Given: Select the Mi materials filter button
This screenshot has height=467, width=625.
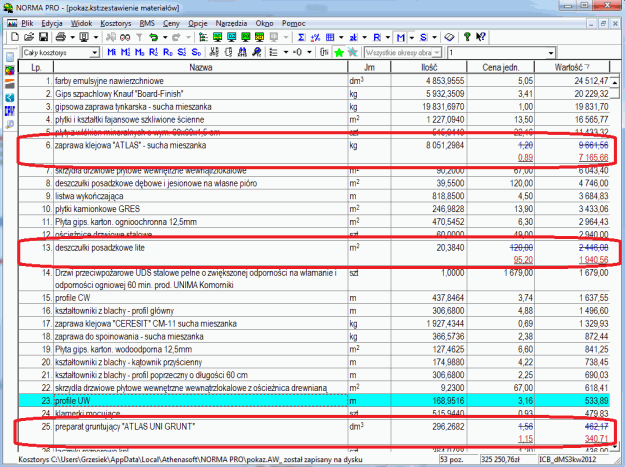Looking at the screenshot, I should (112, 52).
